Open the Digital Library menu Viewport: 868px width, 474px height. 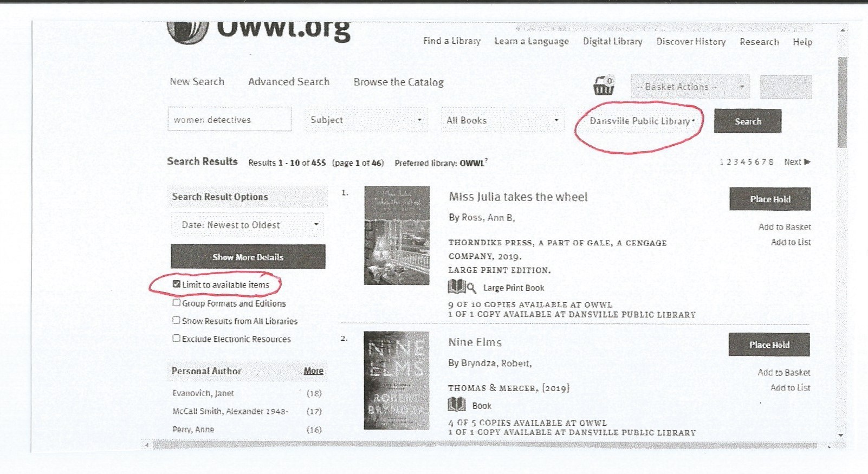tap(612, 42)
